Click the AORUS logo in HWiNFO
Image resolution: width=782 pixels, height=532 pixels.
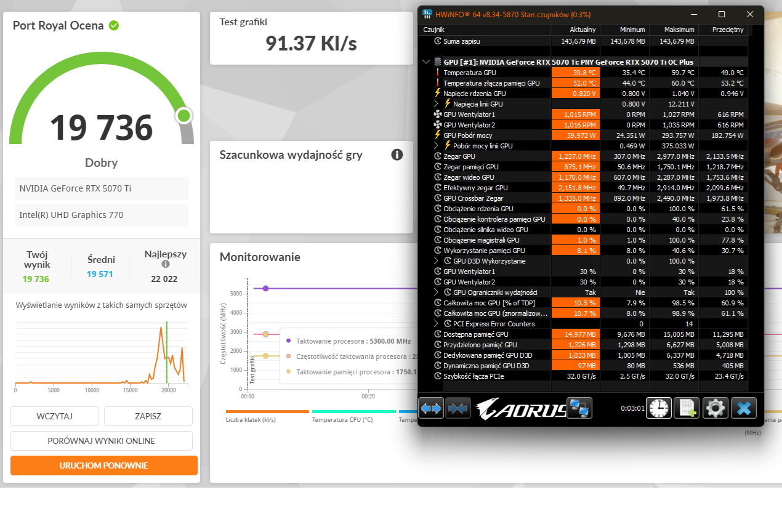coord(520,408)
